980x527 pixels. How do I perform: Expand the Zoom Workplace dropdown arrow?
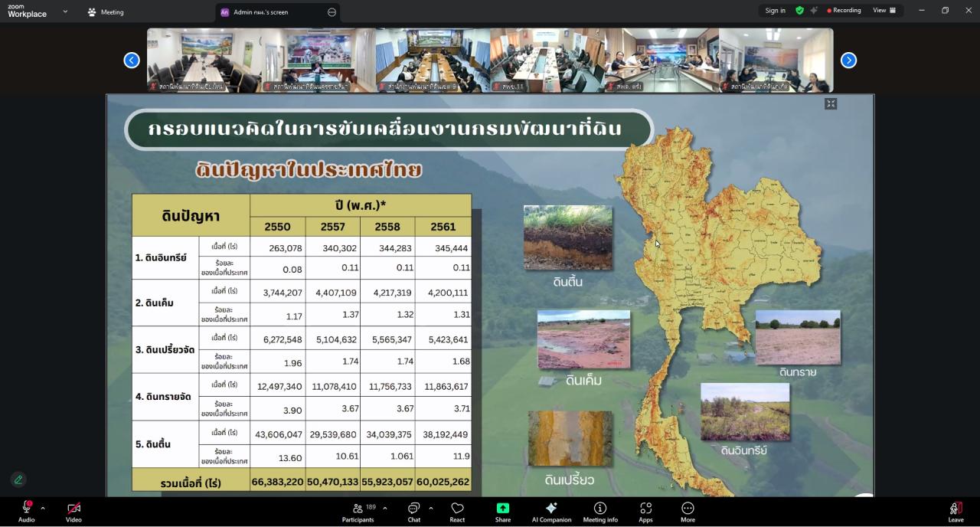point(64,12)
